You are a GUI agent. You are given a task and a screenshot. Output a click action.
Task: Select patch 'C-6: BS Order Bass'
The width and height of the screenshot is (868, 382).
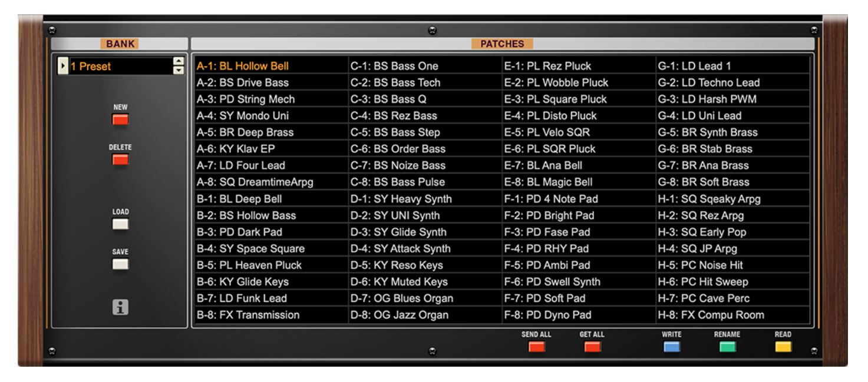tap(425, 149)
